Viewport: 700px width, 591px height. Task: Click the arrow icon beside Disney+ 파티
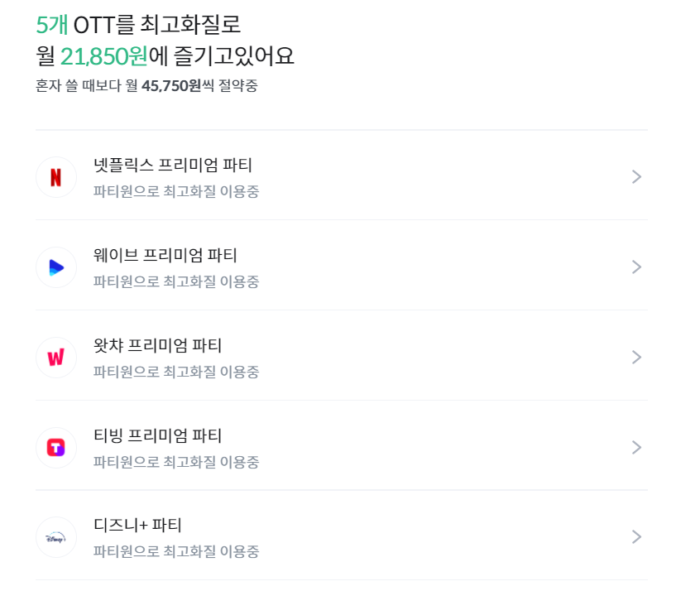point(635,537)
